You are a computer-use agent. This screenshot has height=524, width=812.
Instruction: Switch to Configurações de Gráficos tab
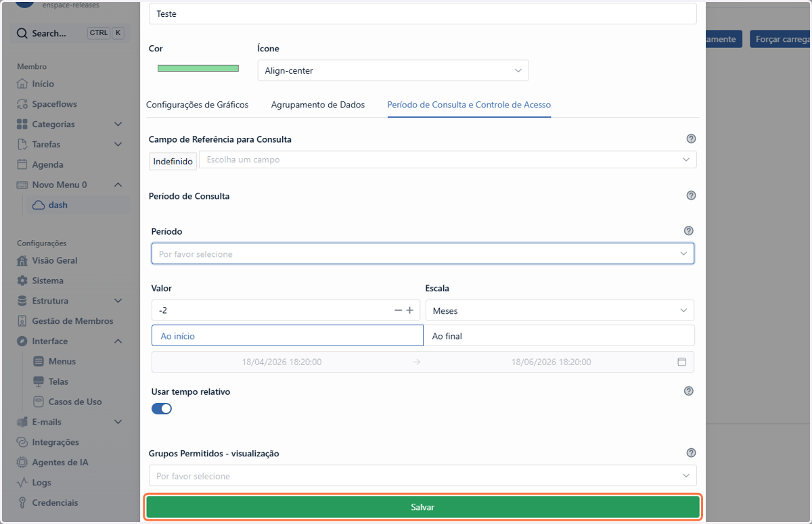[x=198, y=105]
